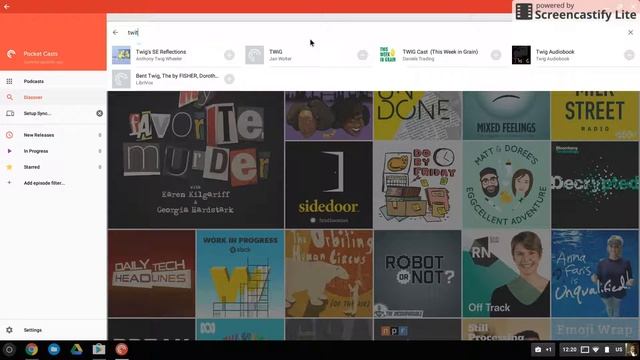Open Settings in the sidebar
This screenshot has height=360, width=640.
pyautogui.click(x=53, y=330)
